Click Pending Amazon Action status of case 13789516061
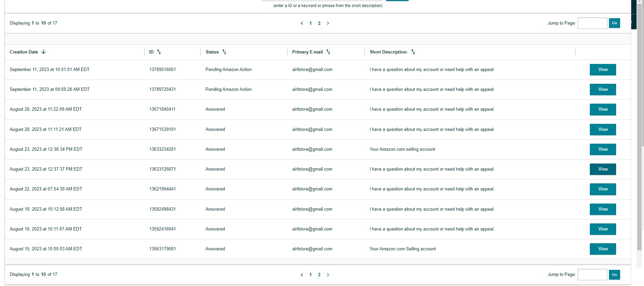The width and height of the screenshot is (644, 286). point(228,70)
